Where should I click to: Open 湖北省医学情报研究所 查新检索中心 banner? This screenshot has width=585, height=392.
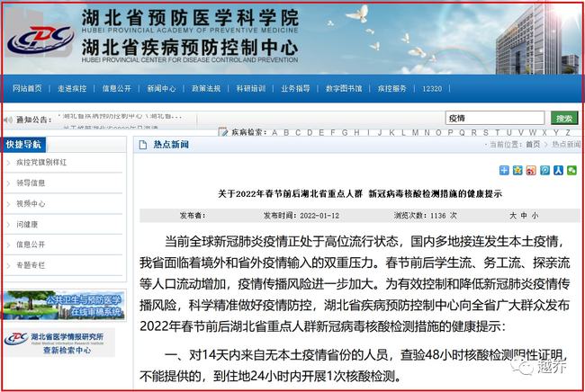(x=58, y=343)
